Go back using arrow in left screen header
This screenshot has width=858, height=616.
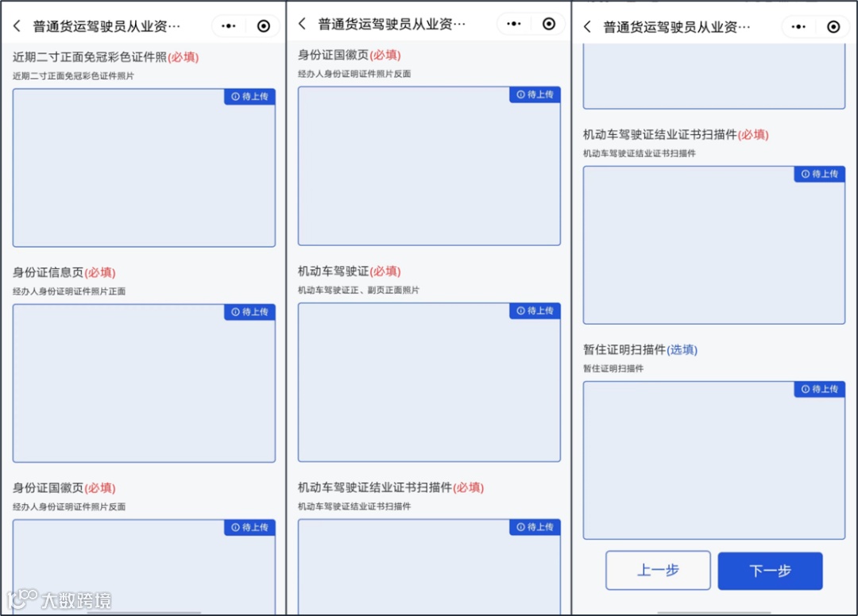point(17,25)
